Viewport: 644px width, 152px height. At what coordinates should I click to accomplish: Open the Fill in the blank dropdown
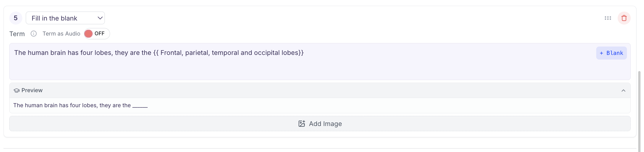click(65, 18)
